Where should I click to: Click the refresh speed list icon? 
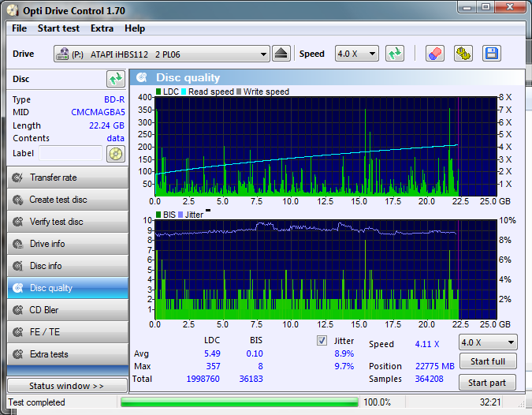pos(395,54)
